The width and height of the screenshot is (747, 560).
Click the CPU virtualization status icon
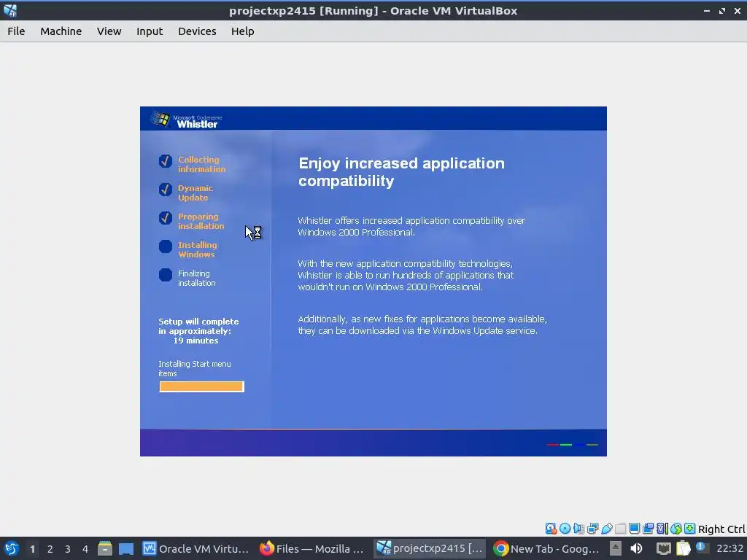point(662,528)
